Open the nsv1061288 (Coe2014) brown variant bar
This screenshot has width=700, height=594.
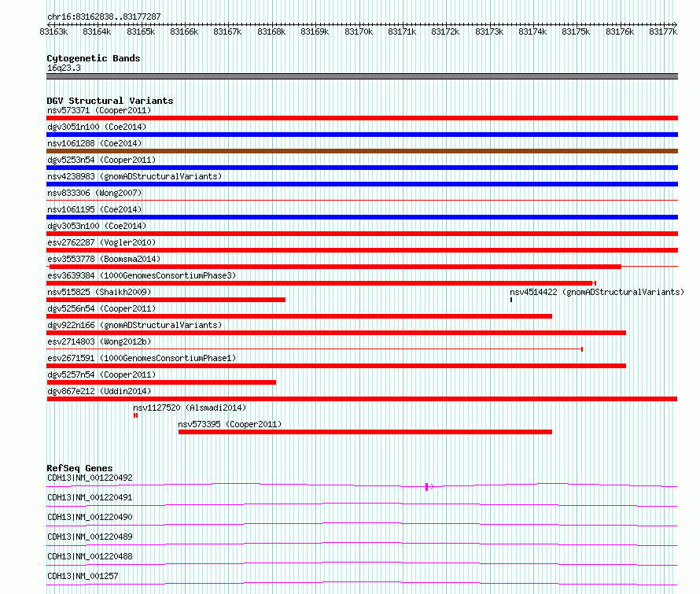pos(362,151)
